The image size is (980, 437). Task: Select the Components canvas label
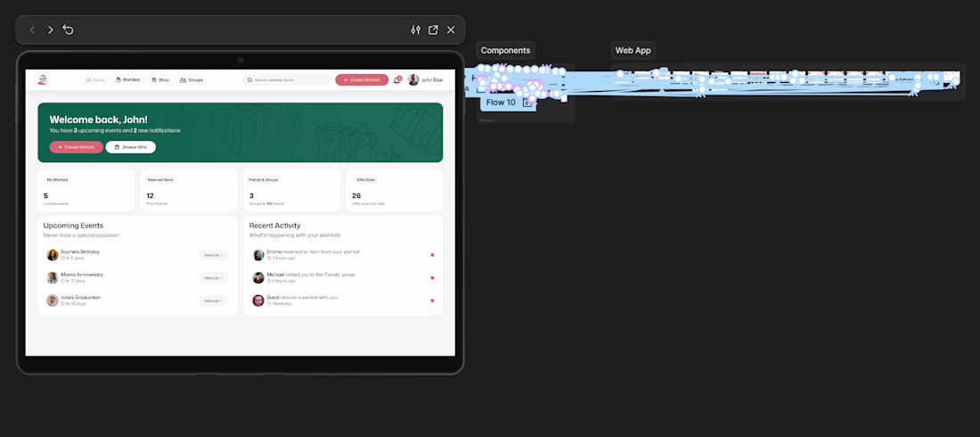[x=506, y=51]
